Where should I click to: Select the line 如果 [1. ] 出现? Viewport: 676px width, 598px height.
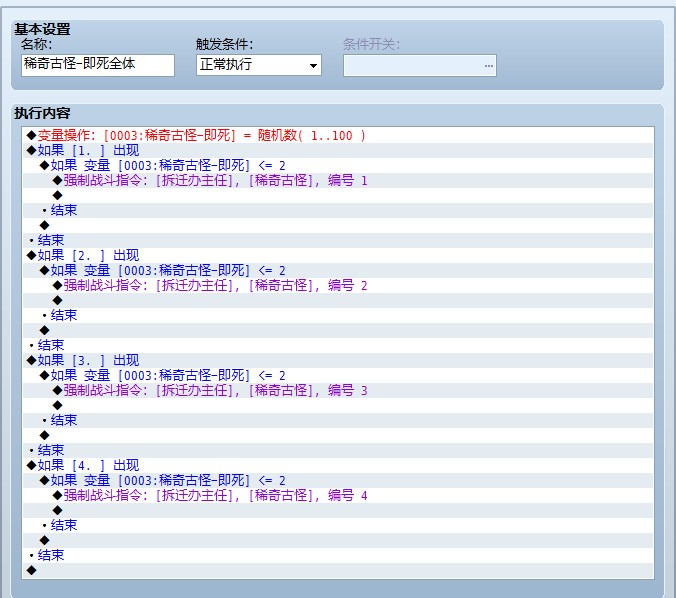pyautogui.click(x=338, y=150)
